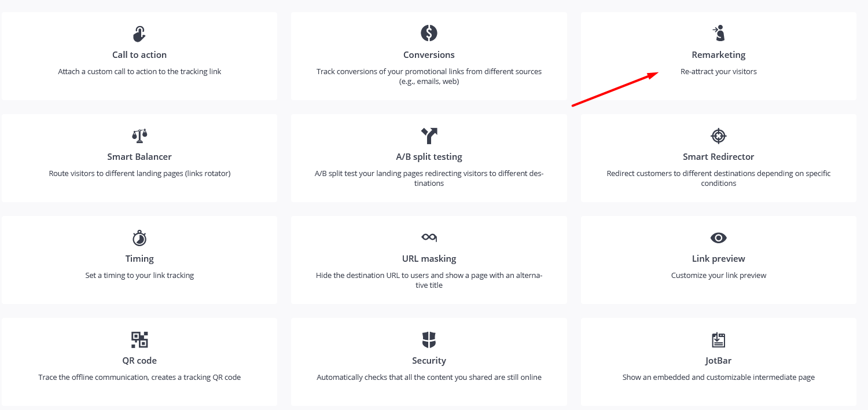Open the URL masking heading
Viewport: 868px width, 410px height.
click(429, 259)
